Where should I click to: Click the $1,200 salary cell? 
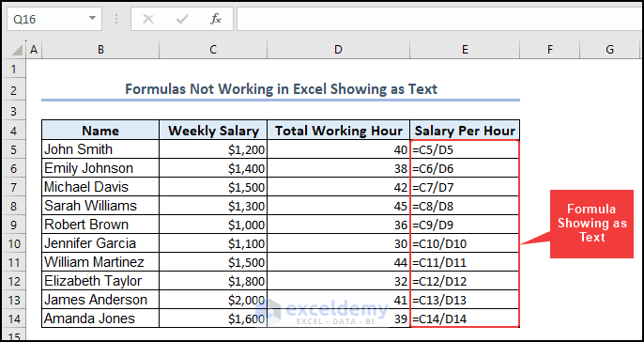pos(213,149)
